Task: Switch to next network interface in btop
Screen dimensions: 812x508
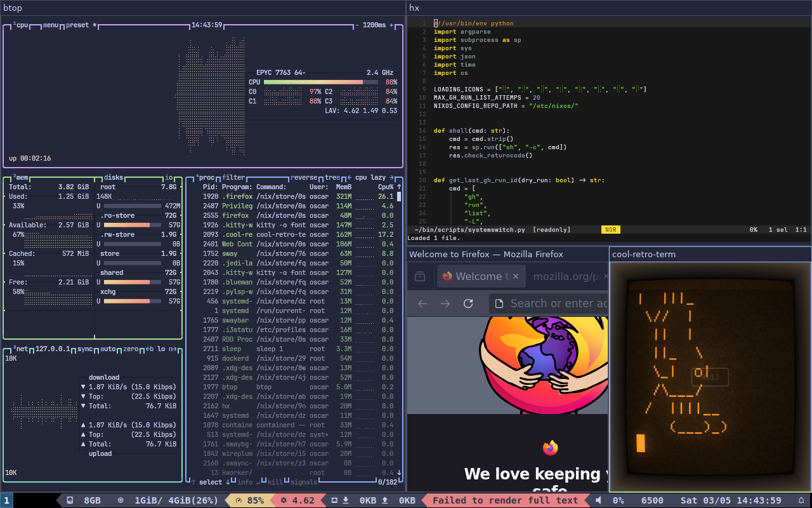Action: [173, 349]
